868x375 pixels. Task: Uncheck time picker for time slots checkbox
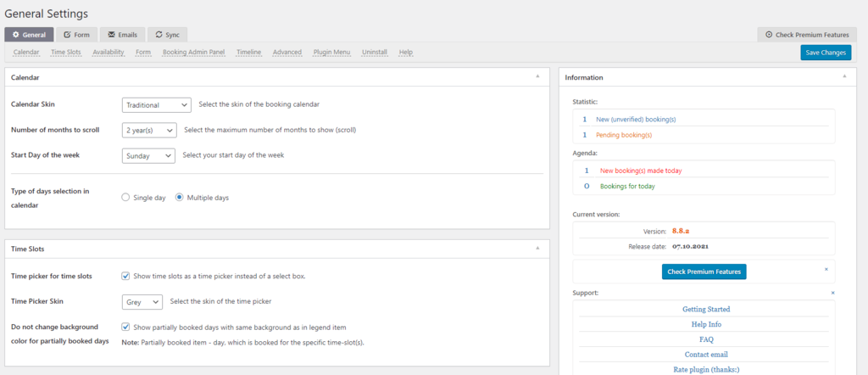click(x=126, y=276)
